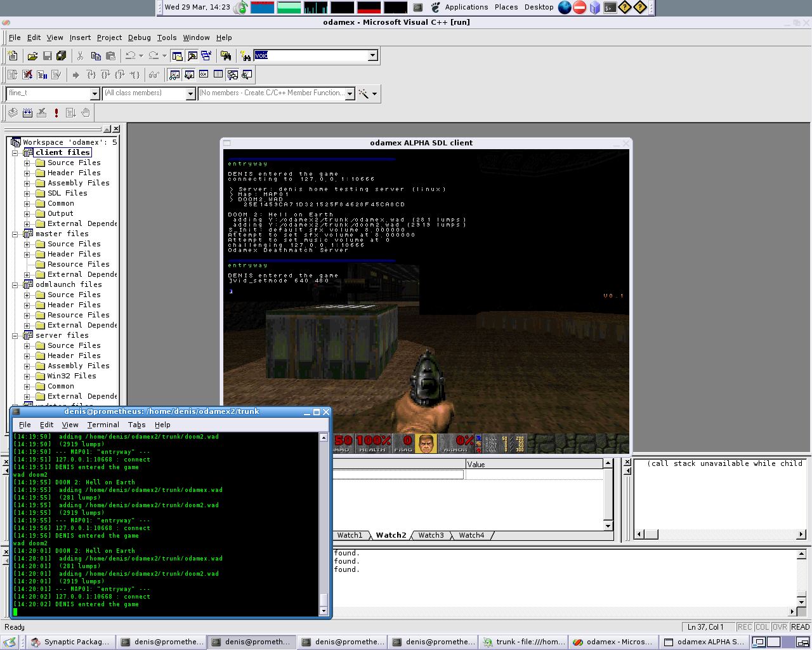Click the WizardBar magic wand icon
Screen dimensions: 812x650
tap(363, 93)
